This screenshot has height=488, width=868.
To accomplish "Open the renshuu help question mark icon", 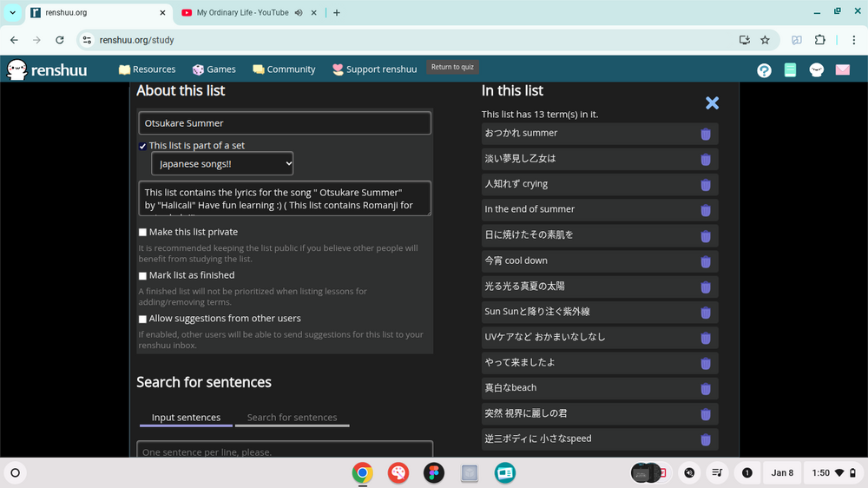I will coord(764,70).
